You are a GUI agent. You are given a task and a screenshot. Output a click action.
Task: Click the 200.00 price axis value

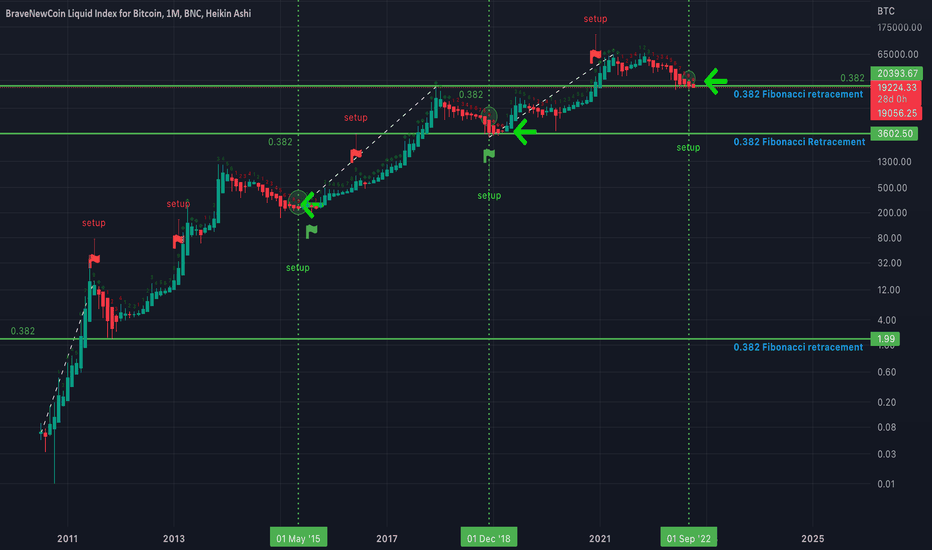tap(892, 213)
